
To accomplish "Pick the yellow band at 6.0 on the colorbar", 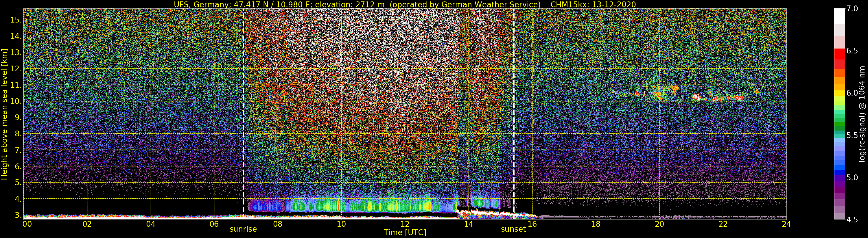I will (x=839, y=93).
